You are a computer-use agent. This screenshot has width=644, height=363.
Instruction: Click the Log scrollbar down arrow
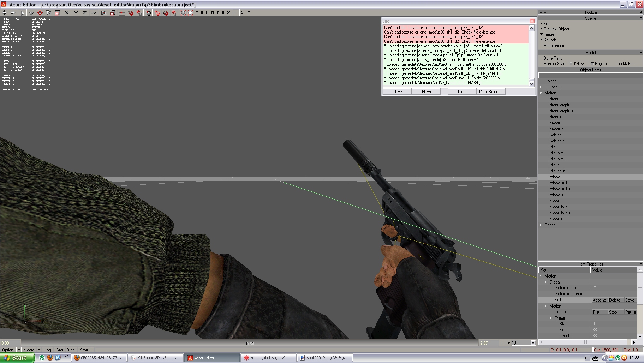(x=532, y=84)
